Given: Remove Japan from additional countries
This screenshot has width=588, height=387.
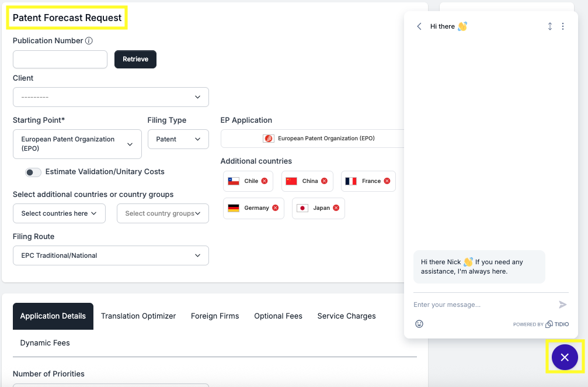Looking at the screenshot, I should point(336,208).
